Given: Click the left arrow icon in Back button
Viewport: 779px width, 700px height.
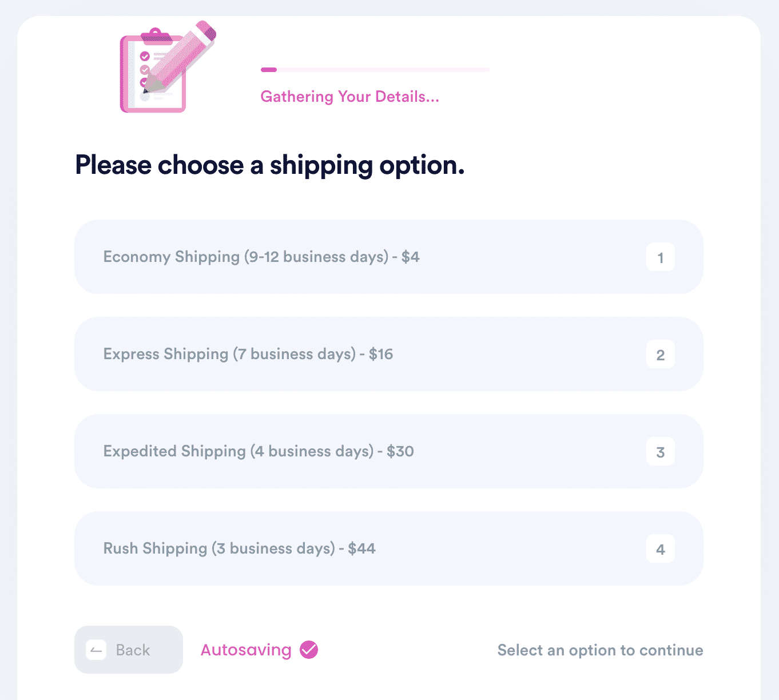Looking at the screenshot, I should pyautogui.click(x=96, y=650).
